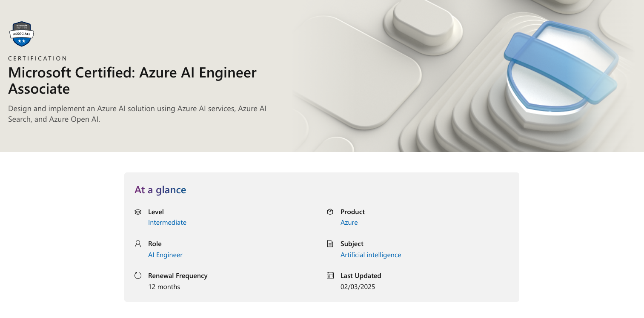Click the title 'Microsoft Certified: Azure AI Engineer Associate'

132,80
